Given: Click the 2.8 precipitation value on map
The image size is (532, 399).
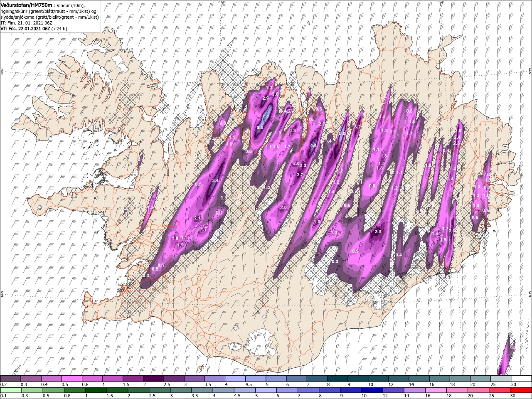Looking at the screenshot, I should [378, 232].
